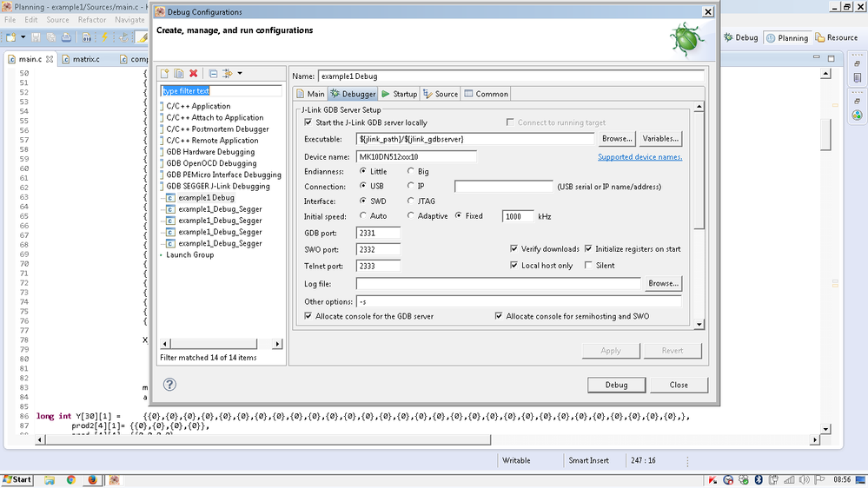This screenshot has height=488, width=868.
Task: Enable Silent option
Action: [588, 266]
